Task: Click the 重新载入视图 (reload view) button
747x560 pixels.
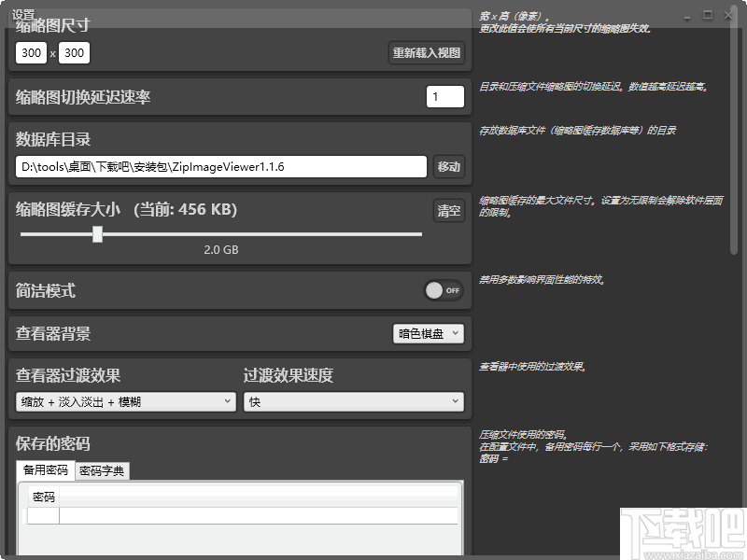Action: [428, 53]
